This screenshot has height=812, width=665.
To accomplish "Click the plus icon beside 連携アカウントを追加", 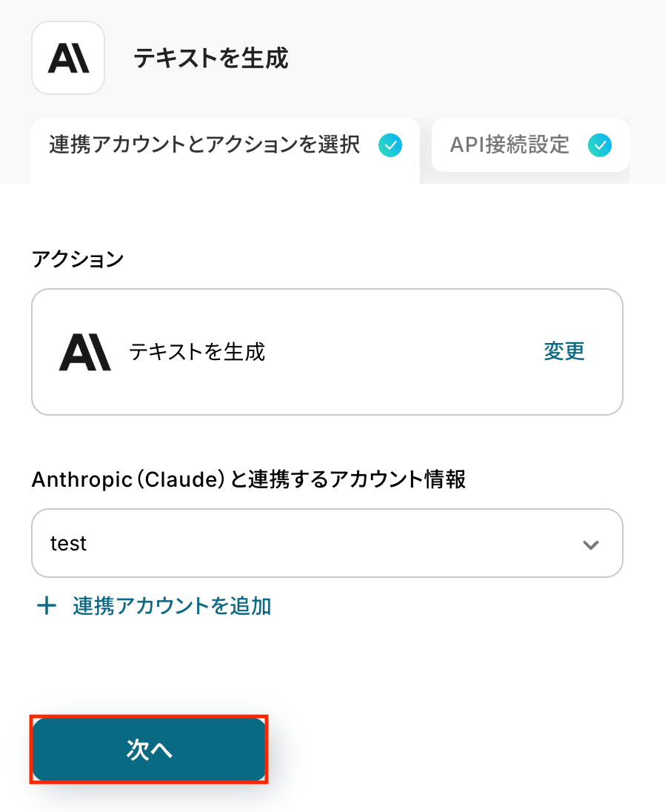I will point(47,606).
